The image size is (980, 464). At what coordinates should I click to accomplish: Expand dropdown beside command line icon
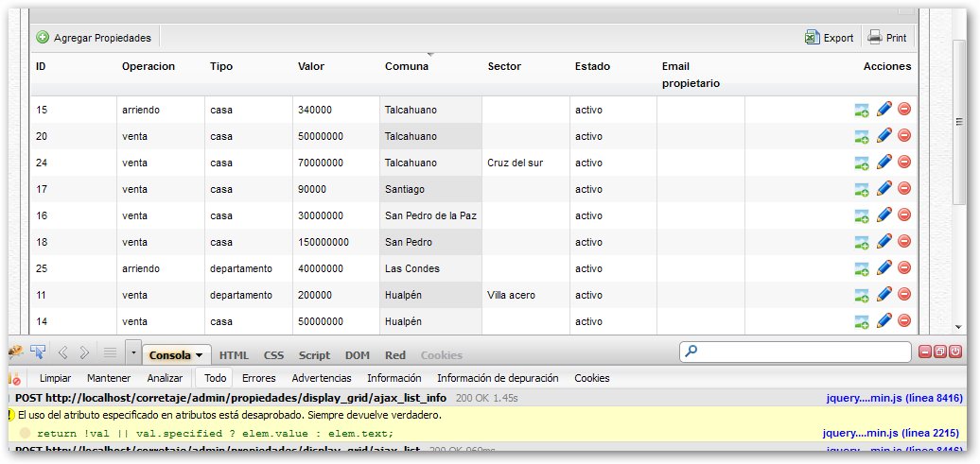point(132,352)
